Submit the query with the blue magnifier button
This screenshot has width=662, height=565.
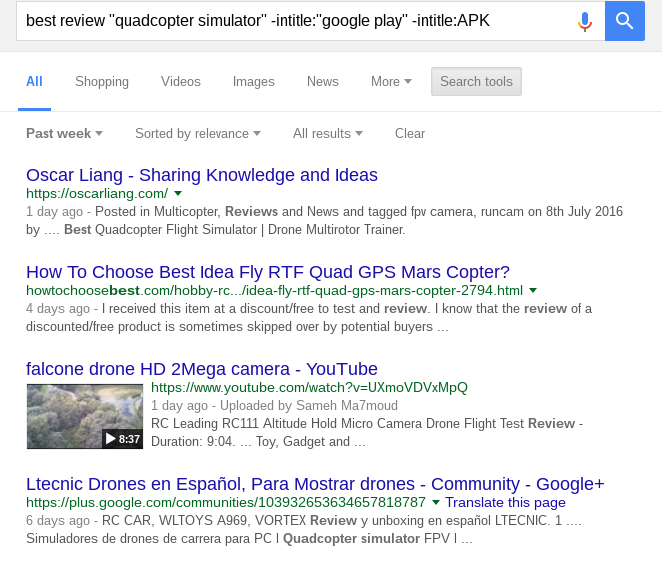click(624, 21)
